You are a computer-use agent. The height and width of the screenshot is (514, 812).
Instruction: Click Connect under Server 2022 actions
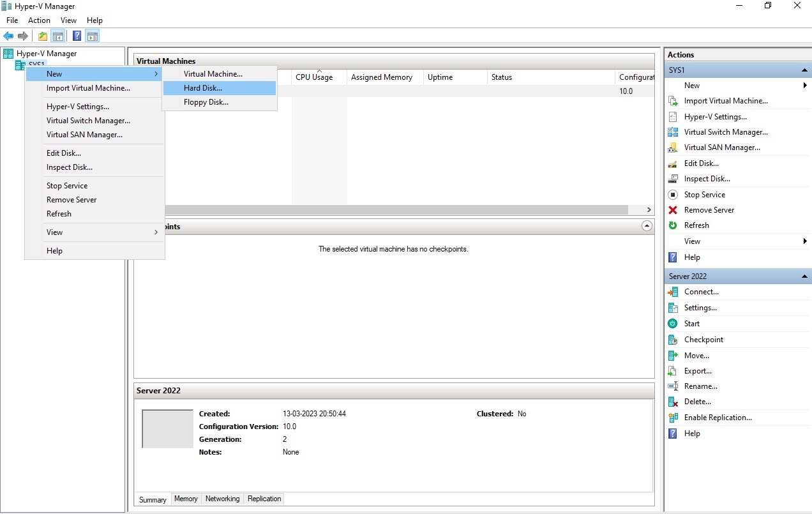point(701,292)
